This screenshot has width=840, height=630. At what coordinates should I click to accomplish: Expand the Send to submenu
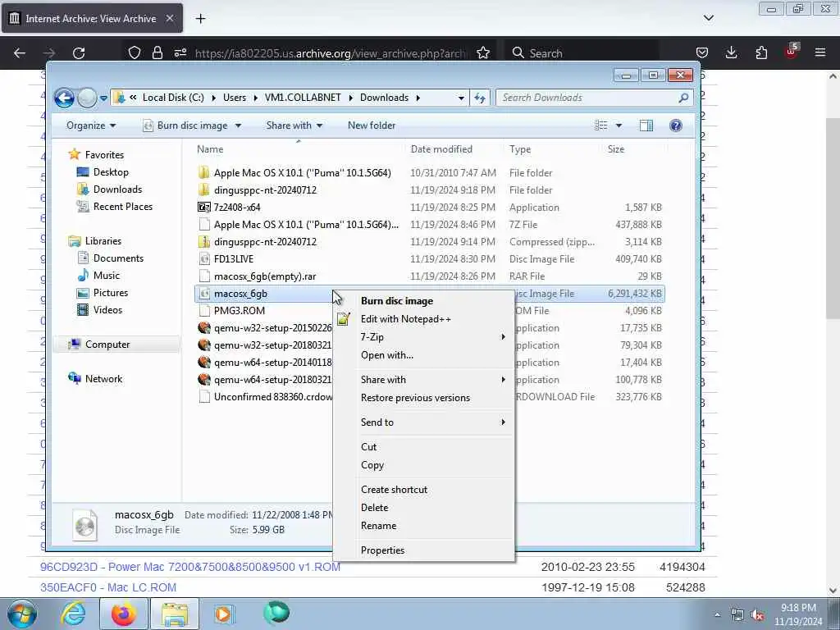point(423,422)
